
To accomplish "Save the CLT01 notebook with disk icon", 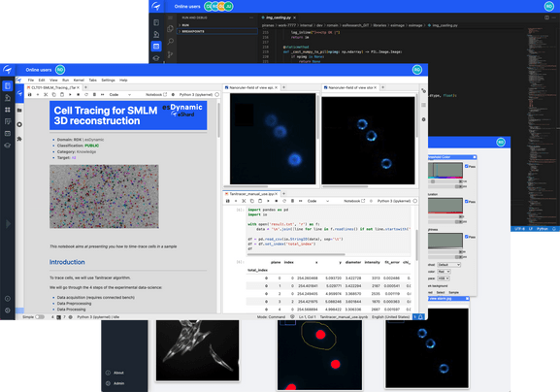I will click(30, 95).
